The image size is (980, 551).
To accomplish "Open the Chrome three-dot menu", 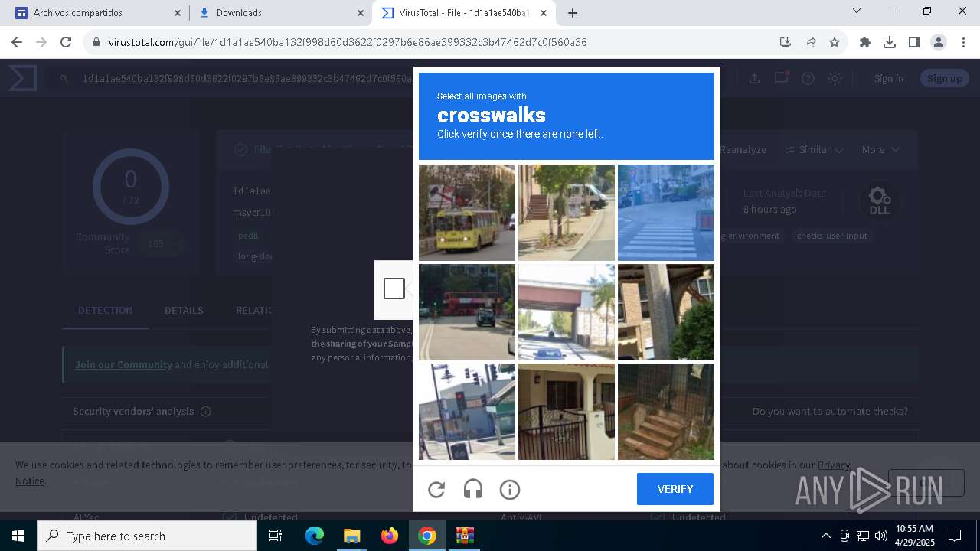I will click(963, 42).
